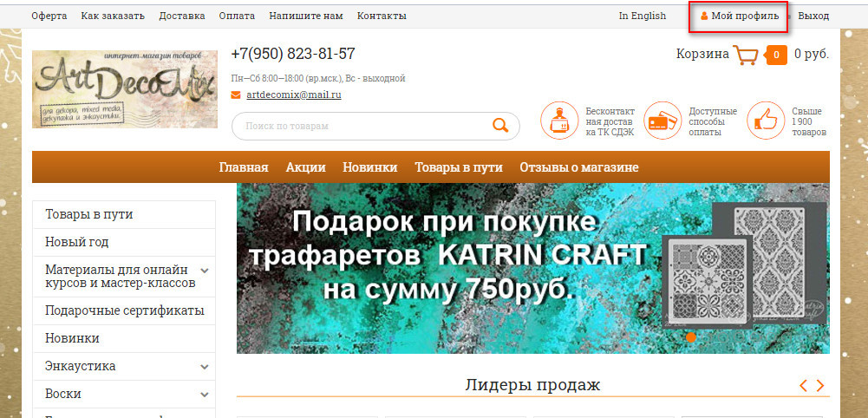Image resolution: width=868 pixels, height=418 pixels.
Task: Click Выход to log out
Action: click(x=813, y=16)
